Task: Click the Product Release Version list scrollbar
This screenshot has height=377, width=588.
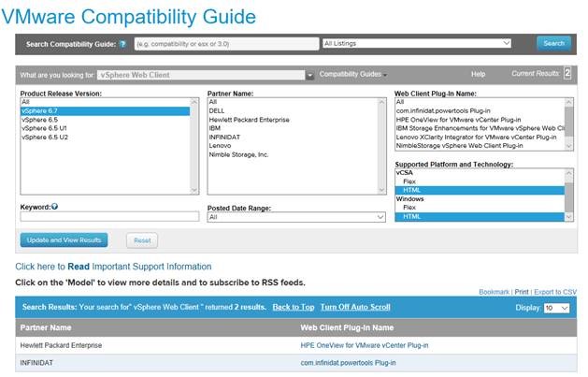Action: click(x=194, y=146)
